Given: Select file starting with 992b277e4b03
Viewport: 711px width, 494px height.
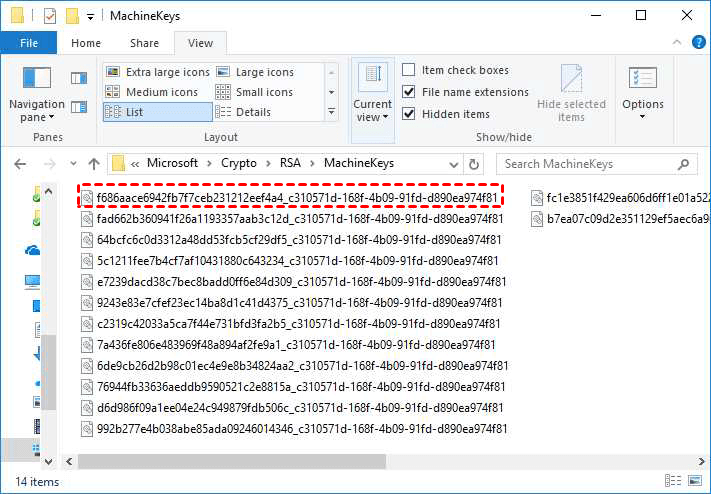Looking at the screenshot, I should pos(294,429).
